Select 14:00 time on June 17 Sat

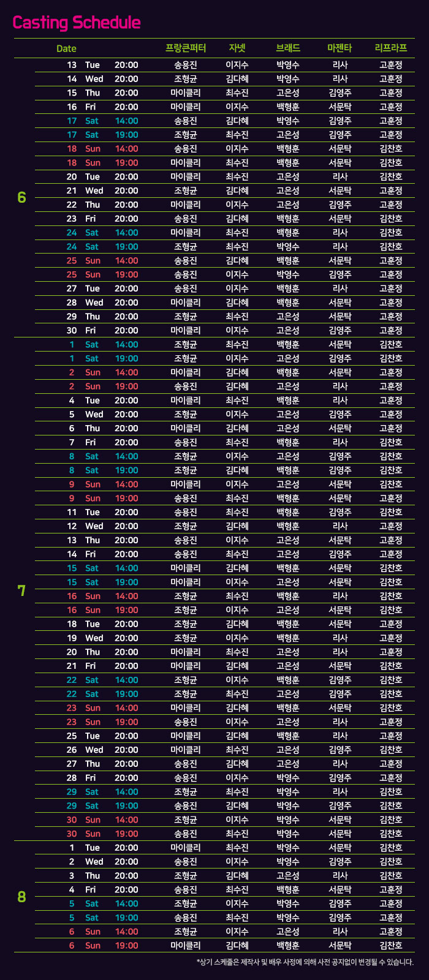(126, 121)
